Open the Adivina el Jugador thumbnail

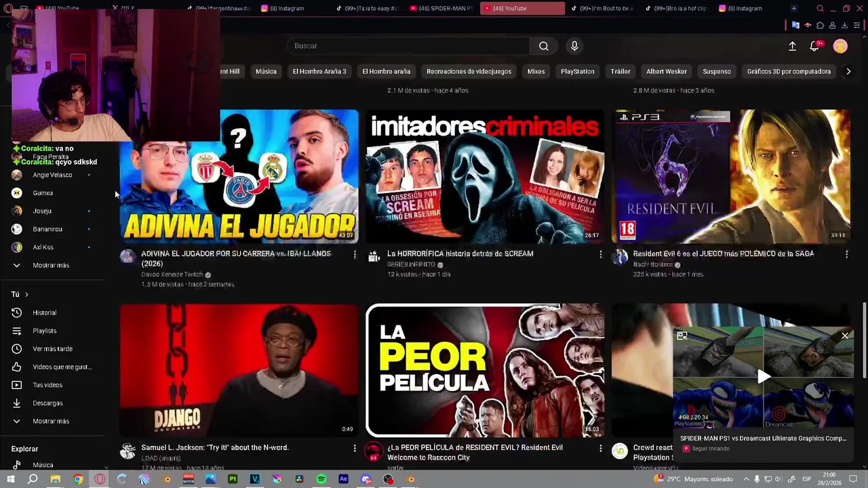239,176
